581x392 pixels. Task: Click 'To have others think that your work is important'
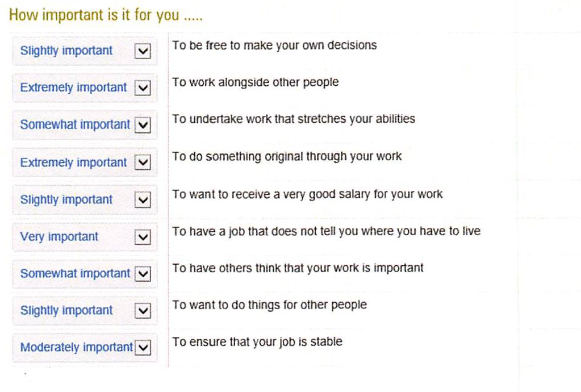(x=298, y=268)
